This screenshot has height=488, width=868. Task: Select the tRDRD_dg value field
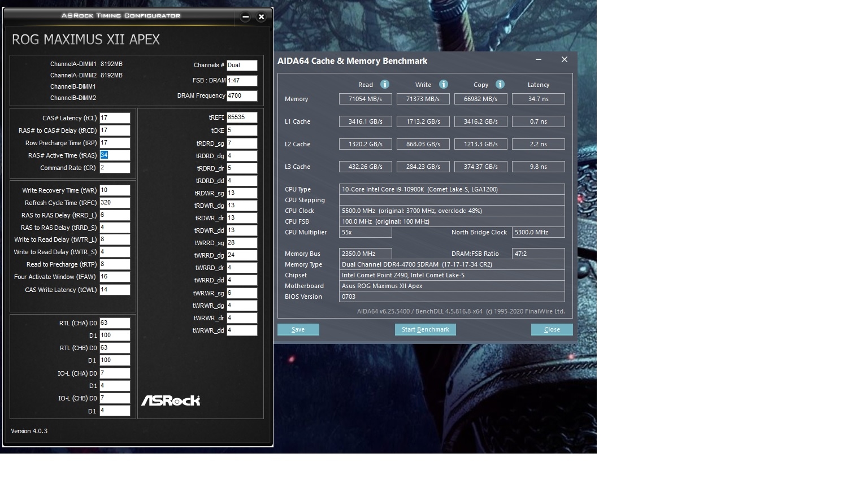coord(242,156)
